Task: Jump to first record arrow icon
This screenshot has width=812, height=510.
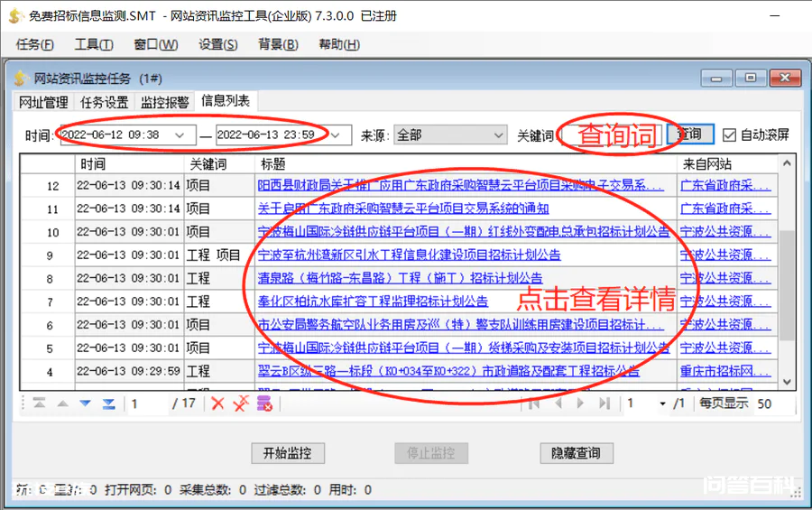Action: (40, 403)
